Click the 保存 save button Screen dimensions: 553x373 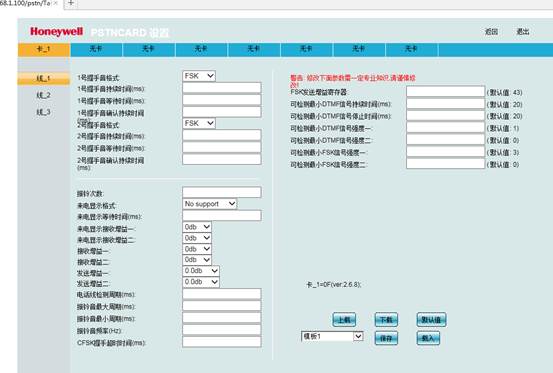386,338
